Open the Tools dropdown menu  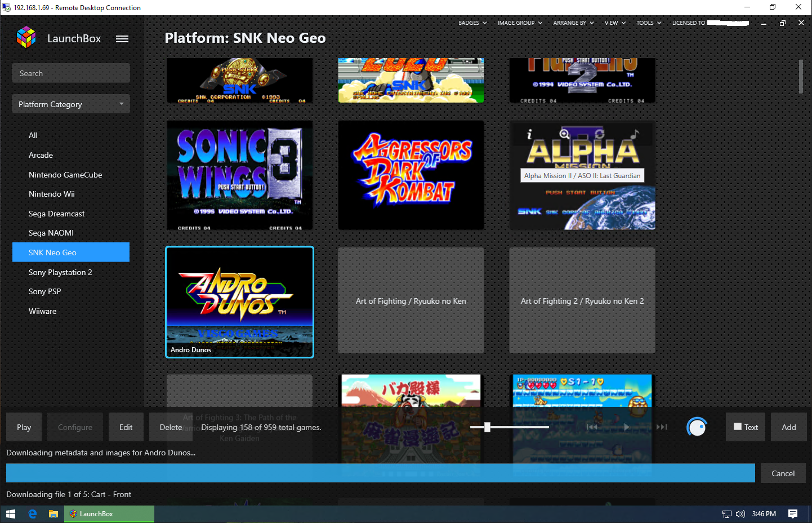click(649, 23)
